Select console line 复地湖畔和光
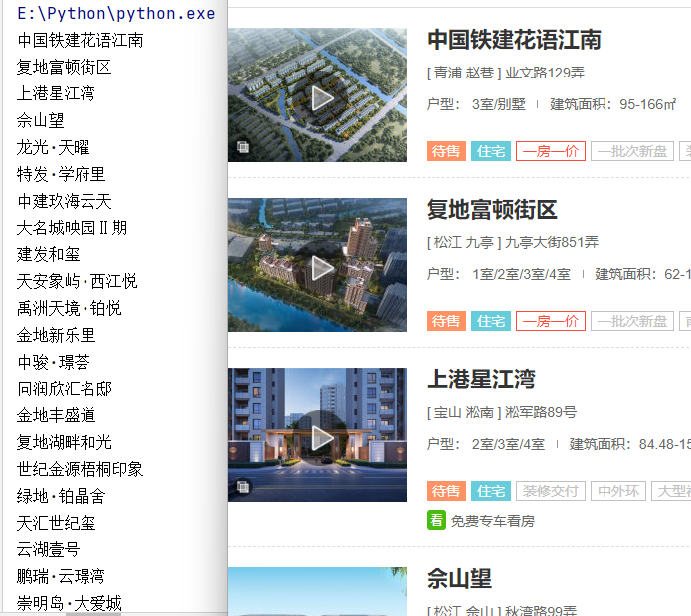Image resolution: width=691 pixels, height=616 pixels. pos(64,442)
